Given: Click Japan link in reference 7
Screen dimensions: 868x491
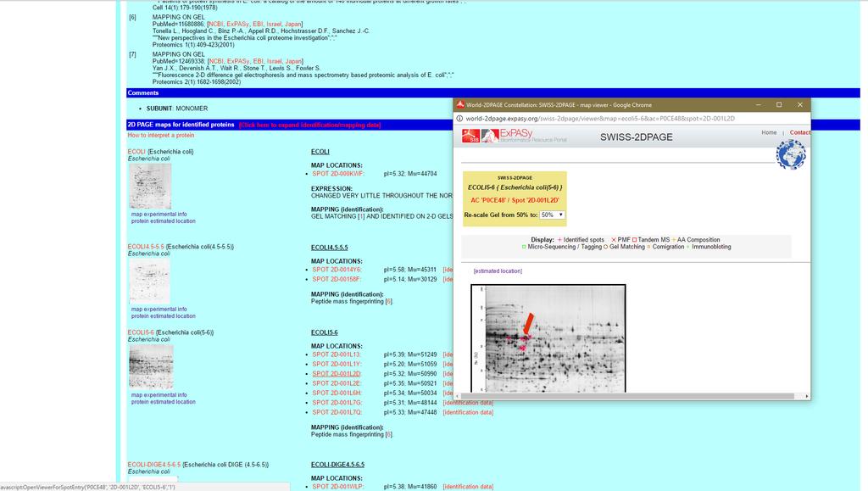Looking at the screenshot, I should coord(293,61).
